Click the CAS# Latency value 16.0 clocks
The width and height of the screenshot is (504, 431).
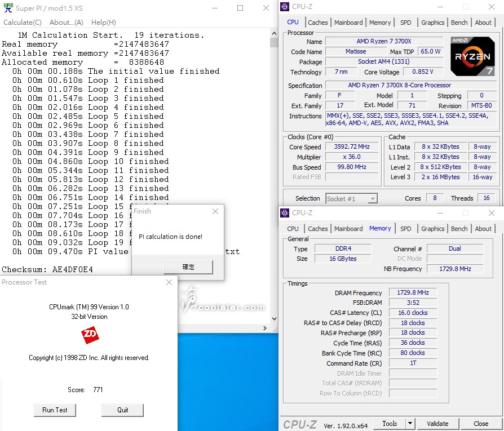click(413, 313)
